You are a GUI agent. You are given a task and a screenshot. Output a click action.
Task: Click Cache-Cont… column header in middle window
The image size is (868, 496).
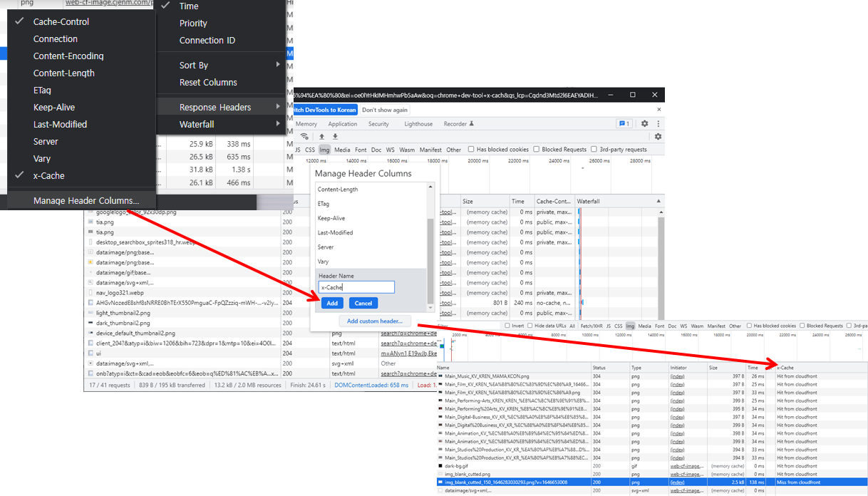click(554, 202)
